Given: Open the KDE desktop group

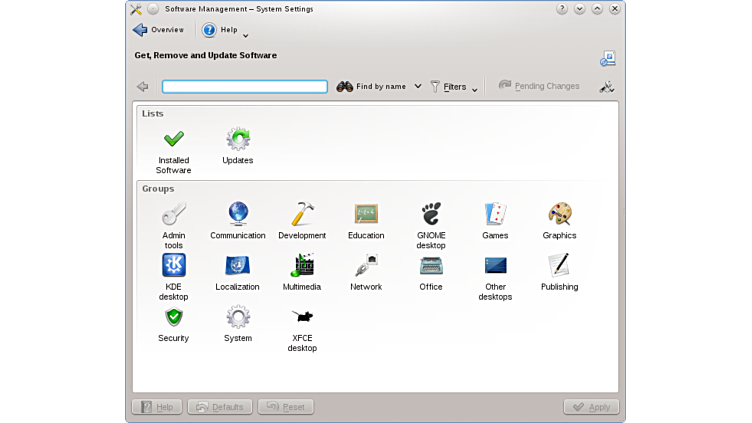Looking at the screenshot, I should coord(173,266).
